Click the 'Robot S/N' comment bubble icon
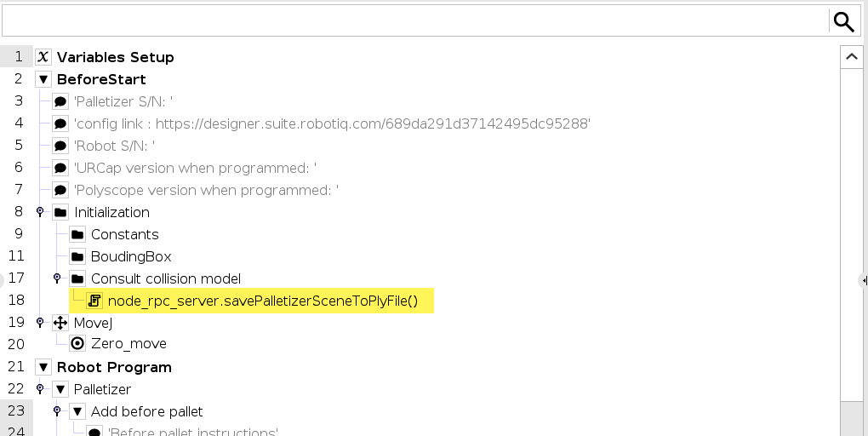This screenshot has width=868, height=436. [x=60, y=146]
